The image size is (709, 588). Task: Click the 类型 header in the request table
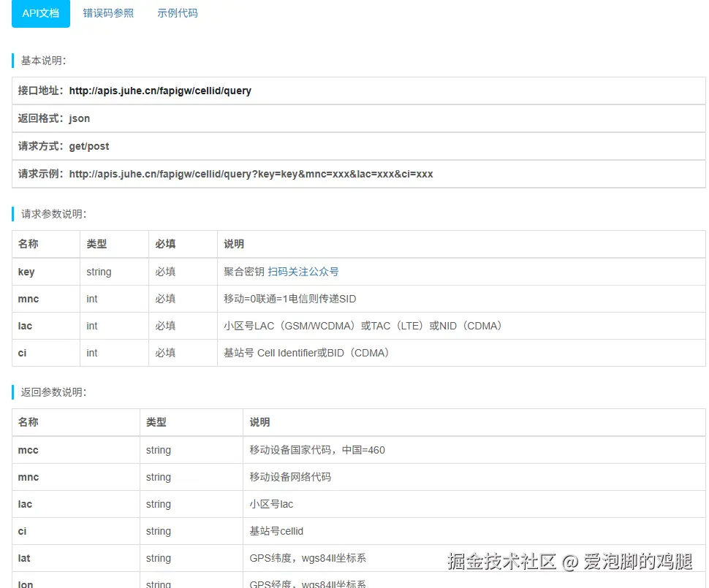(115, 244)
